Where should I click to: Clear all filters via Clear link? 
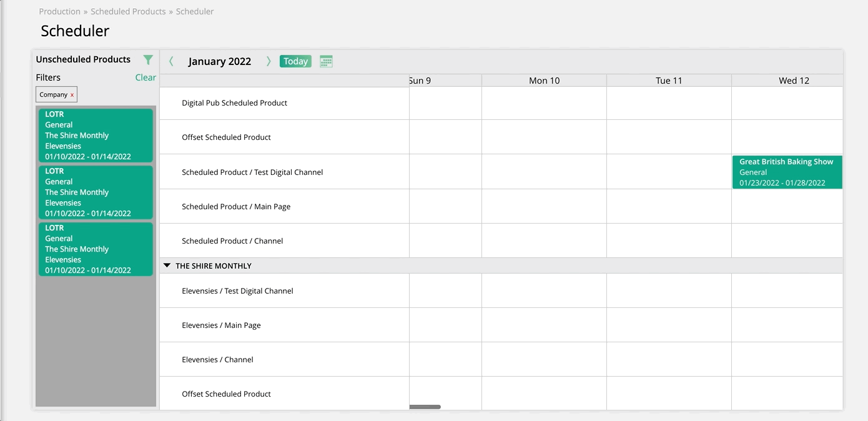point(145,77)
